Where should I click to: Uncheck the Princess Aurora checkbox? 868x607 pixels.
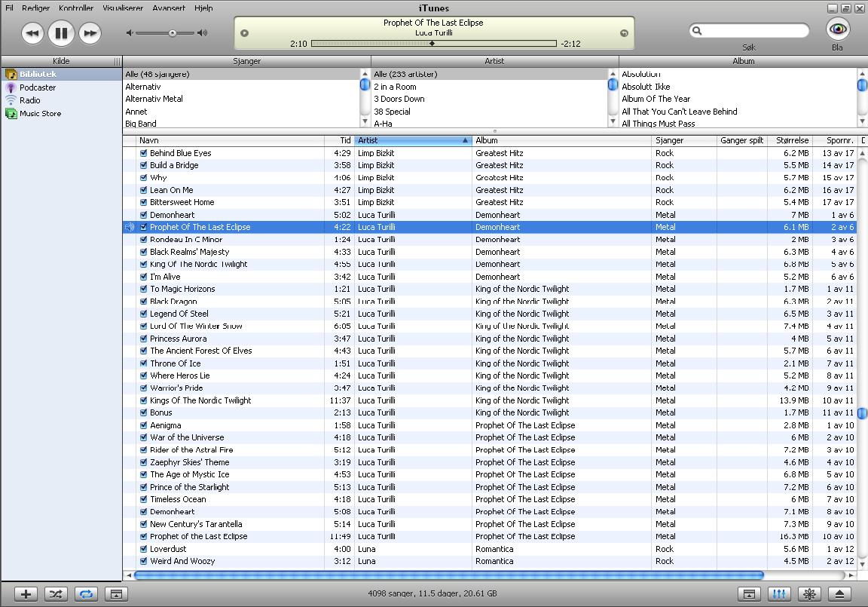click(143, 339)
